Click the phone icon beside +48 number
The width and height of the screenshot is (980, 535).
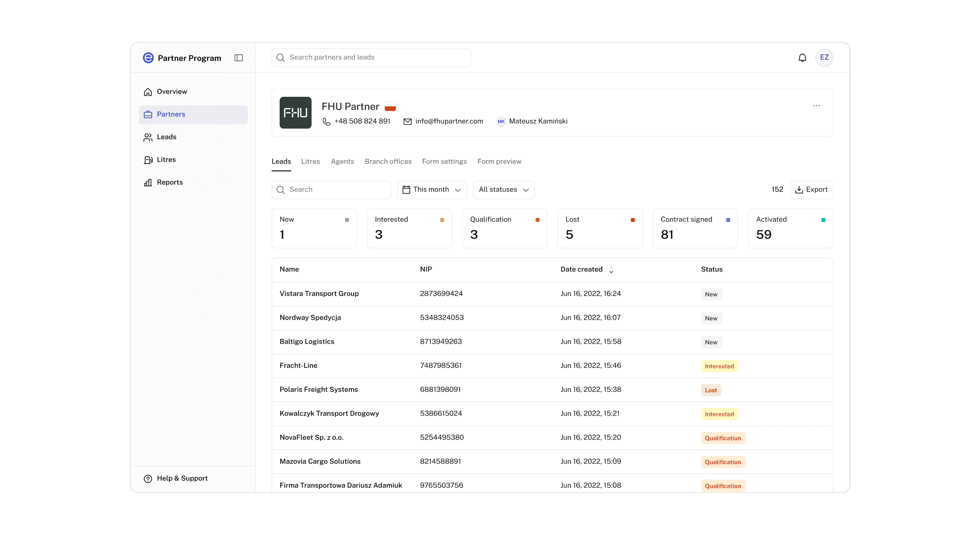(x=327, y=121)
